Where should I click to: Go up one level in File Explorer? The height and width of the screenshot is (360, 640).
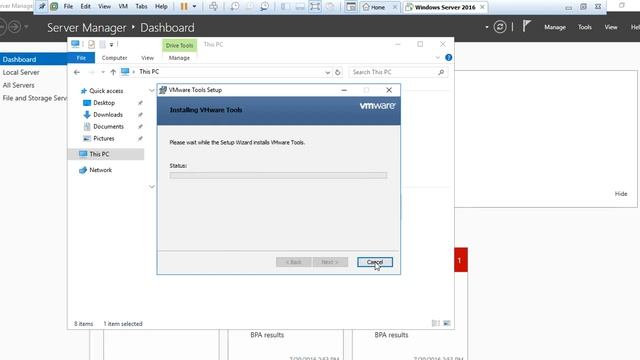[x=113, y=72]
